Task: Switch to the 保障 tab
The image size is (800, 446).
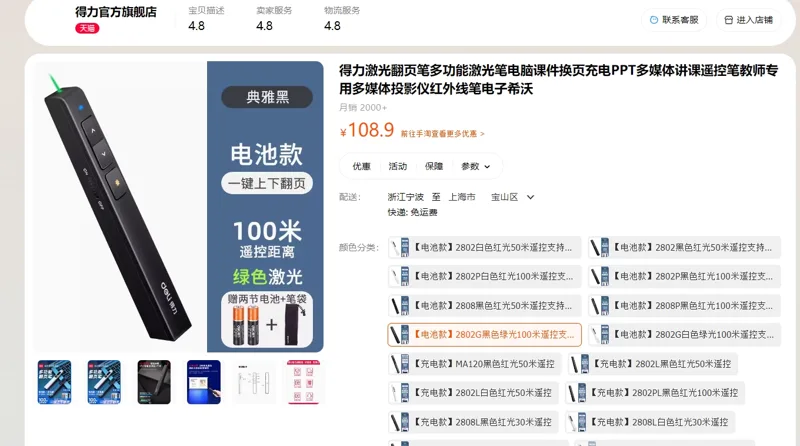Action: point(434,166)
